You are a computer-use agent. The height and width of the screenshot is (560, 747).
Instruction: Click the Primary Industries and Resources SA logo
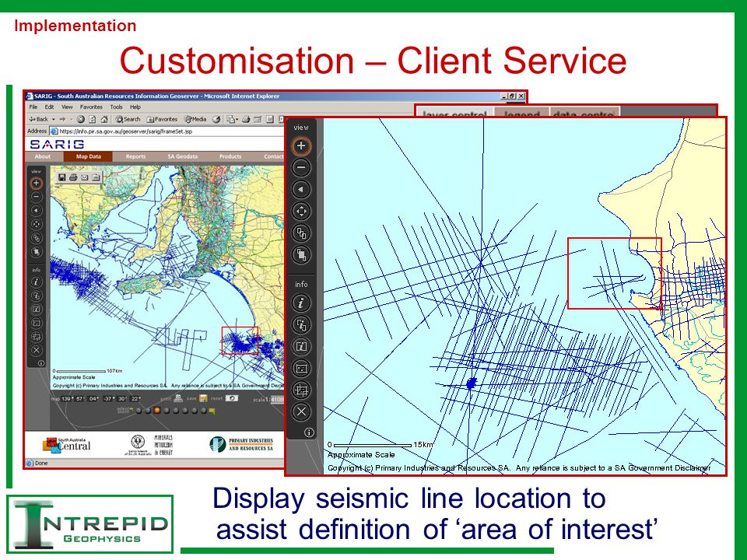click(241, 444)
